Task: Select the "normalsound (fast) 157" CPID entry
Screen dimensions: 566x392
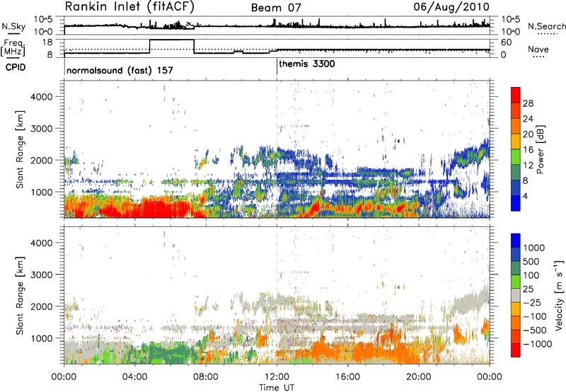Action: click(x=120, y=70)
